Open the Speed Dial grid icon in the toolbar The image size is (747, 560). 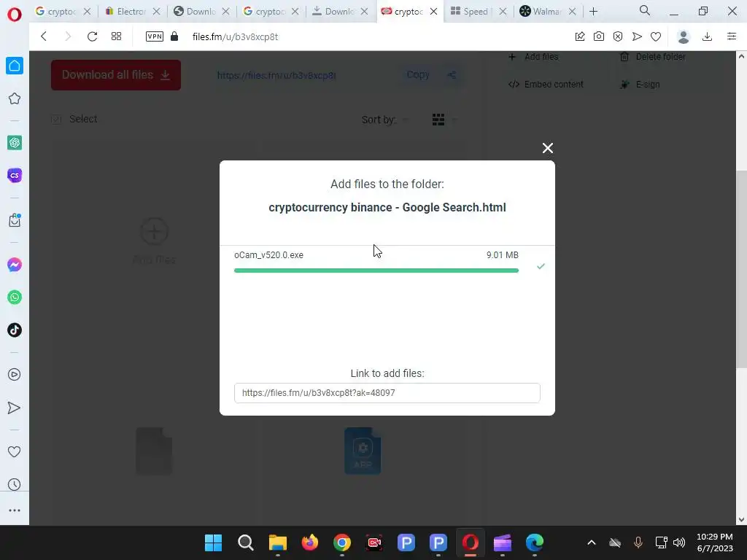click(116, 36)
